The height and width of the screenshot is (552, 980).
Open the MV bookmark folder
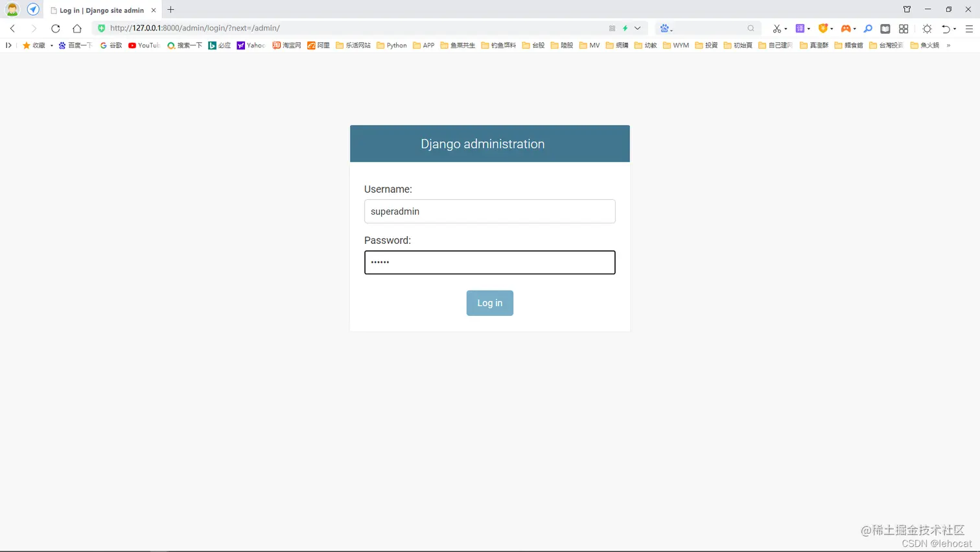click(x=590, y=45)
